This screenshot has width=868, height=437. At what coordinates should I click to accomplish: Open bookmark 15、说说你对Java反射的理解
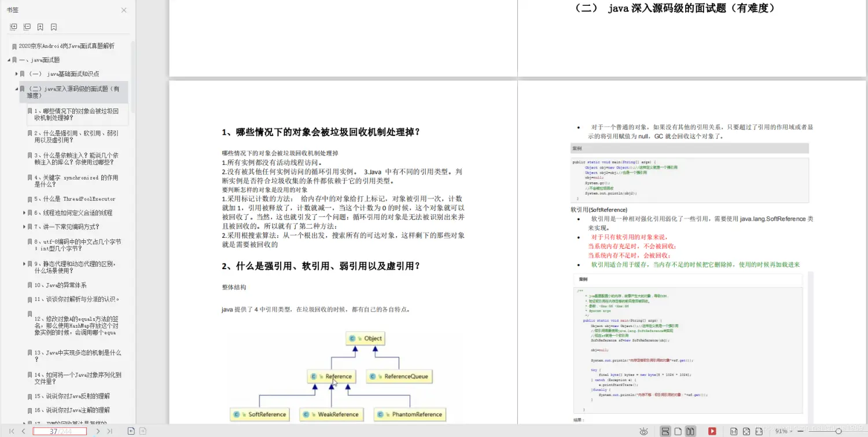click(72, 396)
